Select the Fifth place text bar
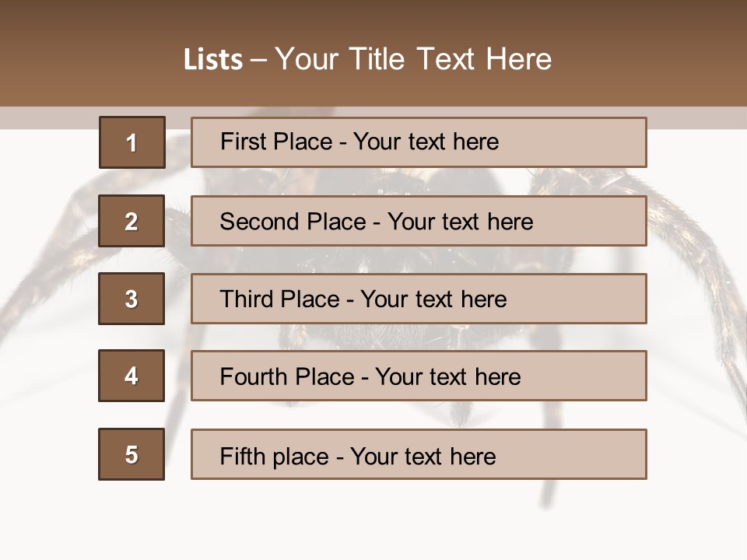Screen dimensions: 747x560 click(x=419, y=454)
